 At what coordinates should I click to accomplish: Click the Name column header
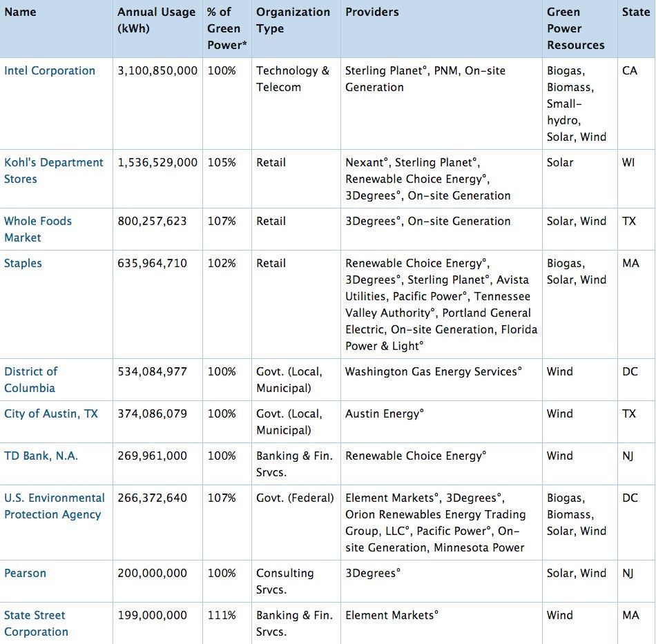(56, 28)
